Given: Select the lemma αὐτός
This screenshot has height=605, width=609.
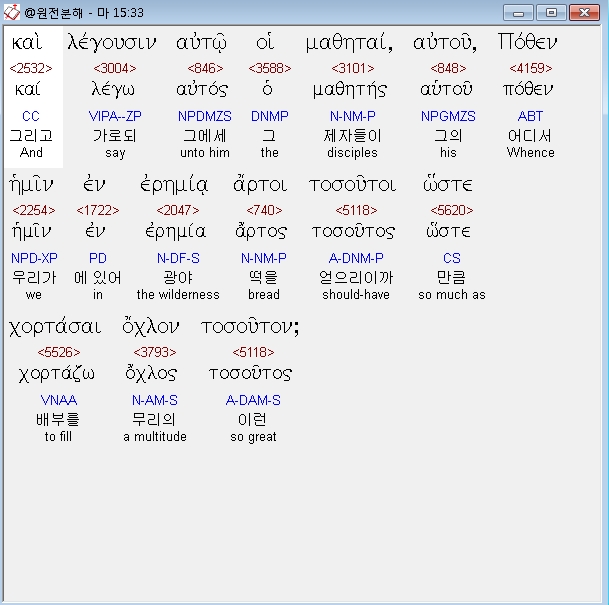Looking at the screenshot, I should pyautogui.click(x=202, y=89).
